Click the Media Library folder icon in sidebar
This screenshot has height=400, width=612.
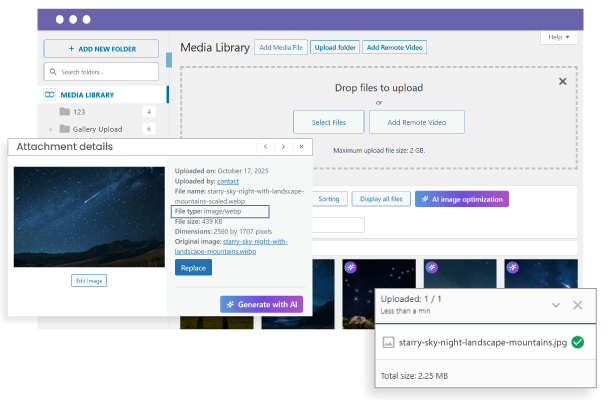pyautogui.click(x=51, y=95)
